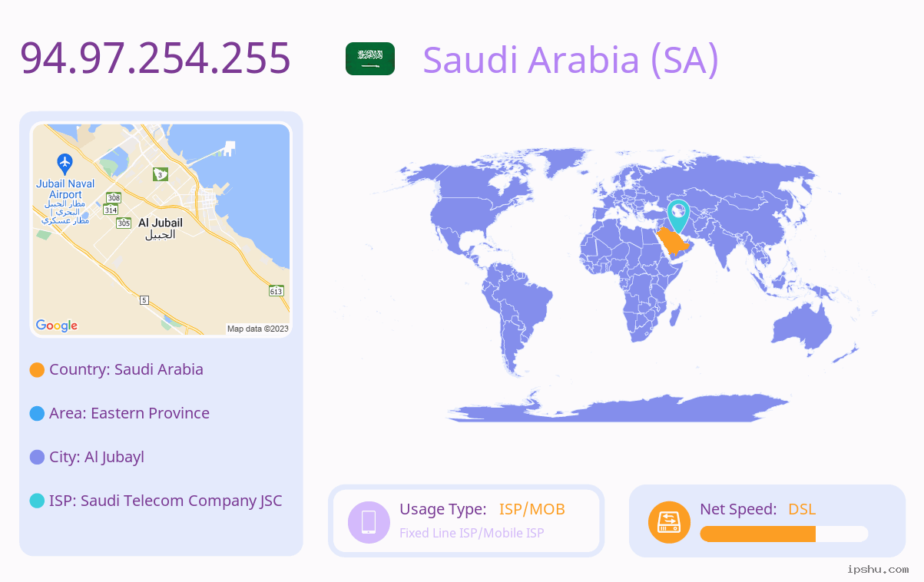This screenshot has width=924, height=582.
Task: Click the orange dot beside Country
Action: click(x=37, y=370)
